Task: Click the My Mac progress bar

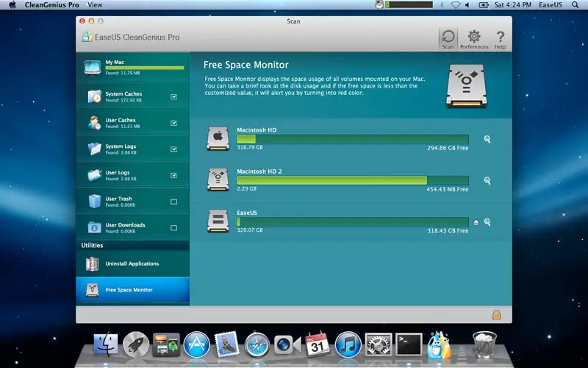Action: pyautogui.click(x=145, y=68)
